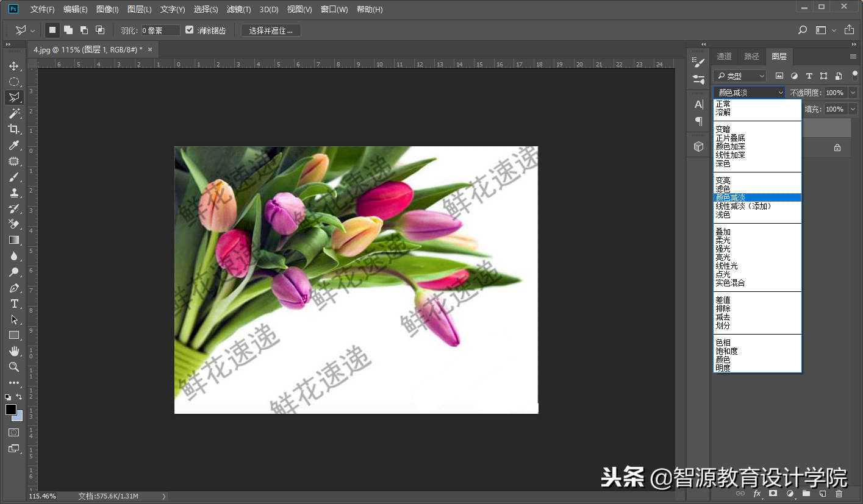The height and width of the screenshot is (504, 863).
Task: Open the 类型 layer filter dropdown
Action: [739, 76]
